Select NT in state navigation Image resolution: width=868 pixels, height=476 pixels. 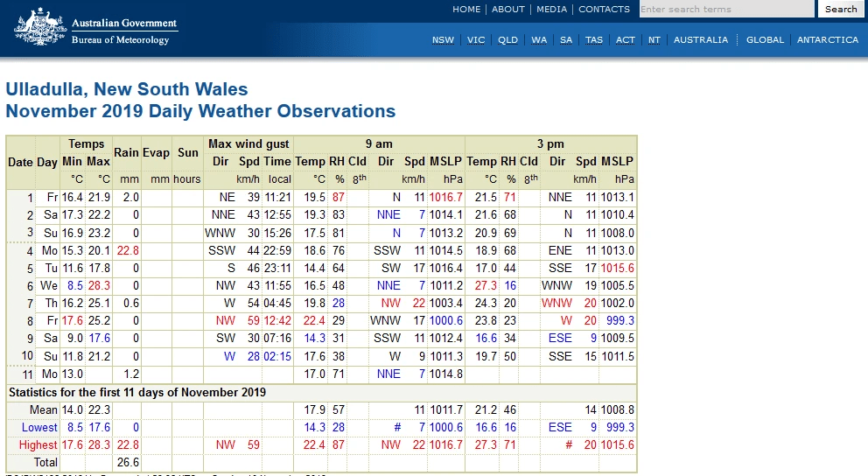(x=654, y=40)
